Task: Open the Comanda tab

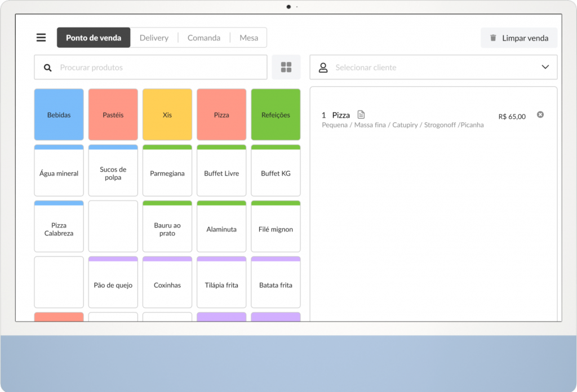Action: point(204,38)
